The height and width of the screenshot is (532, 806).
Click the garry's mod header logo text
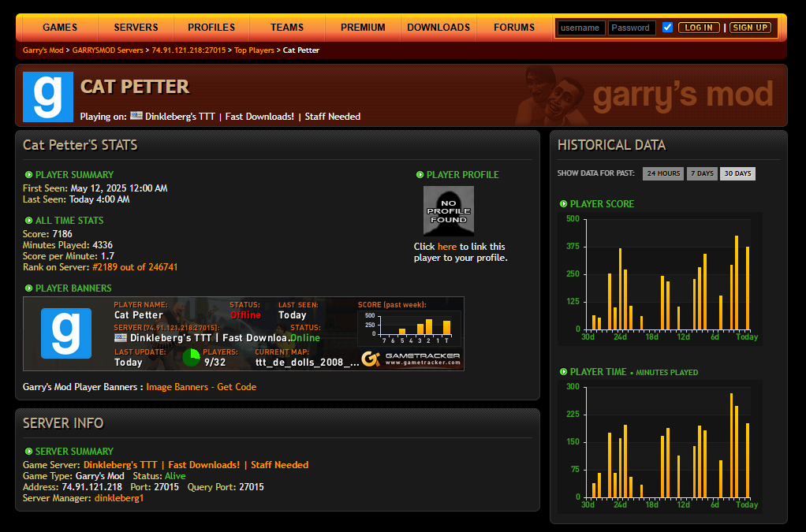tap(683, 95)
